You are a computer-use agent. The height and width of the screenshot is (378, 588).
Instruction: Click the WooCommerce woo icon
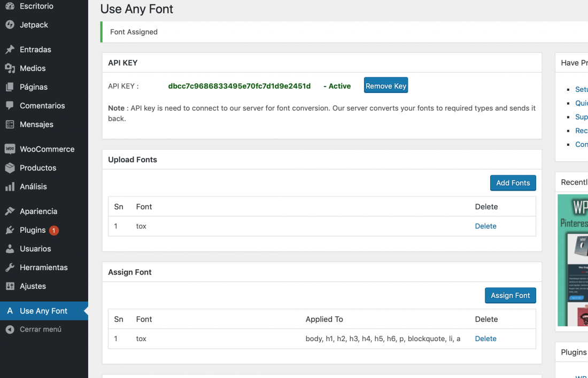(10, 149)
